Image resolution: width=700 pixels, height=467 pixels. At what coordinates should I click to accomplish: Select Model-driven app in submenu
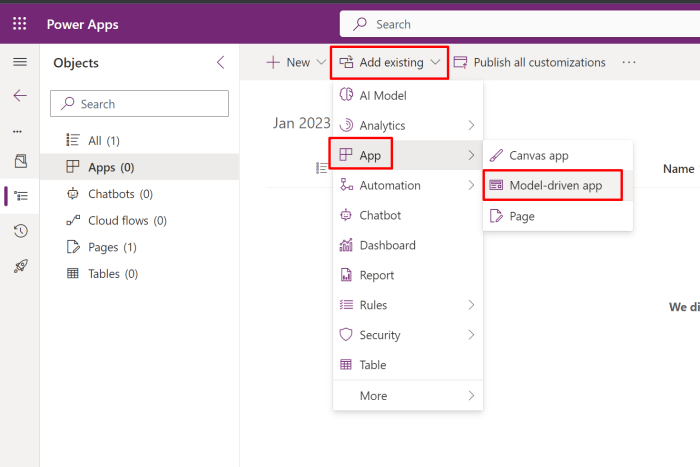558,185
